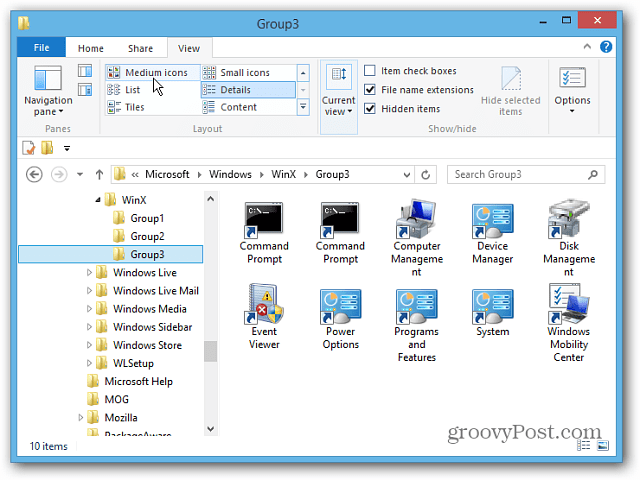
Task: Open the address bar history dropdown
Action: [407, 175]
